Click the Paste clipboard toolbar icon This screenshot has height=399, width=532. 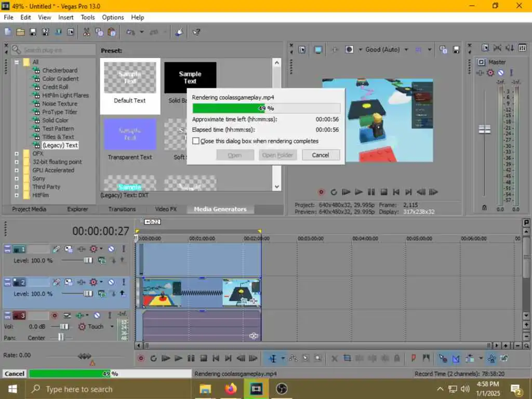(x=112, y=32)
